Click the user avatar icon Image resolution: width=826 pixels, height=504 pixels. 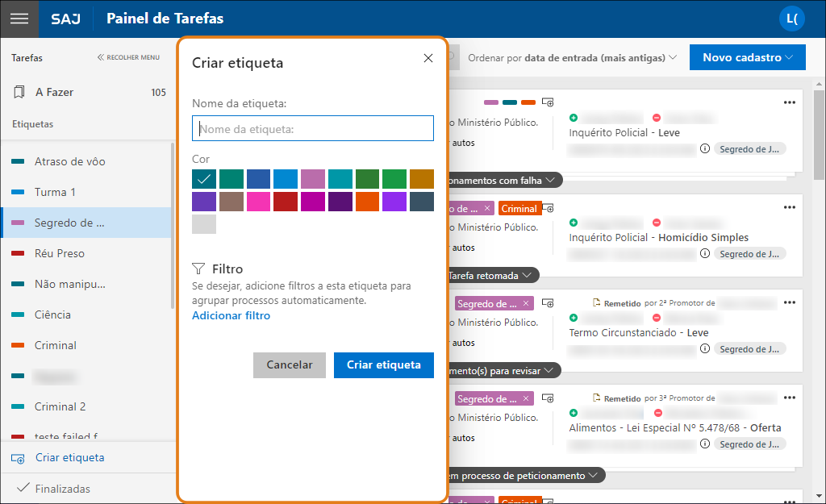791,19
